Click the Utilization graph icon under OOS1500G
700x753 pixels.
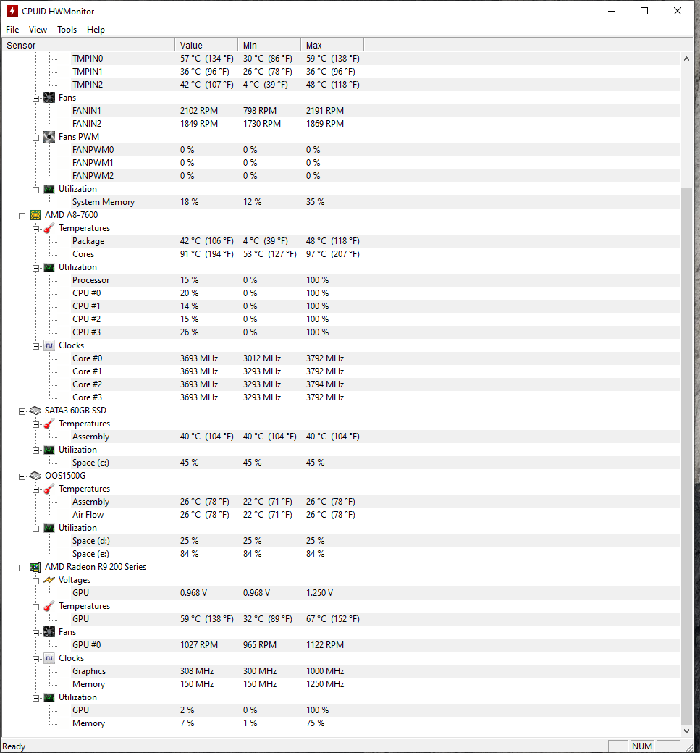pos(49,529)
